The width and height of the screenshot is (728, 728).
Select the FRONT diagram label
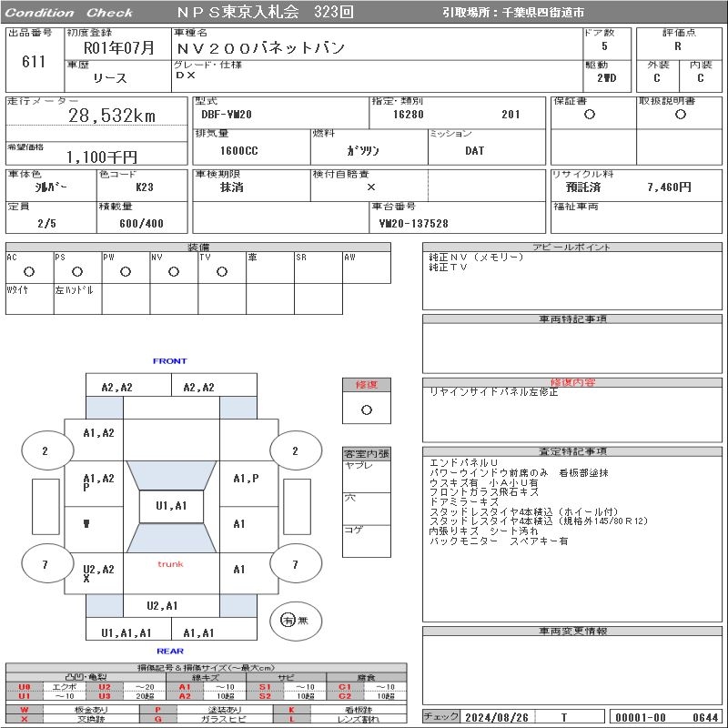pos(170,360)
